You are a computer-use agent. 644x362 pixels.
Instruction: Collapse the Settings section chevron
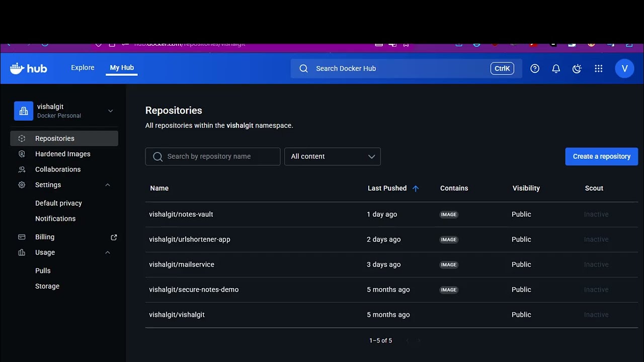pyautogui.click(x=108, y=185)
